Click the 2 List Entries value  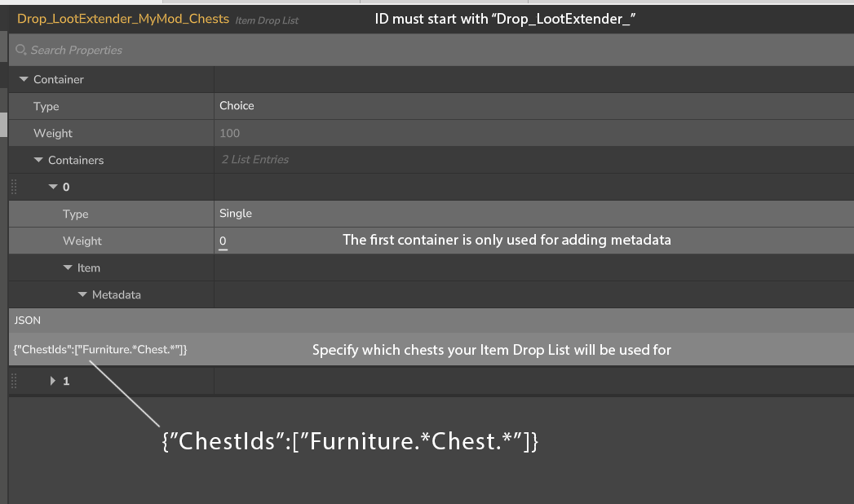255,160
